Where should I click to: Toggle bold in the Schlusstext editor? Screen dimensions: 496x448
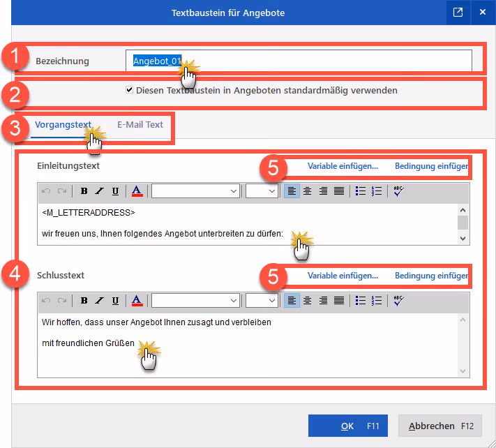point(84,301)
